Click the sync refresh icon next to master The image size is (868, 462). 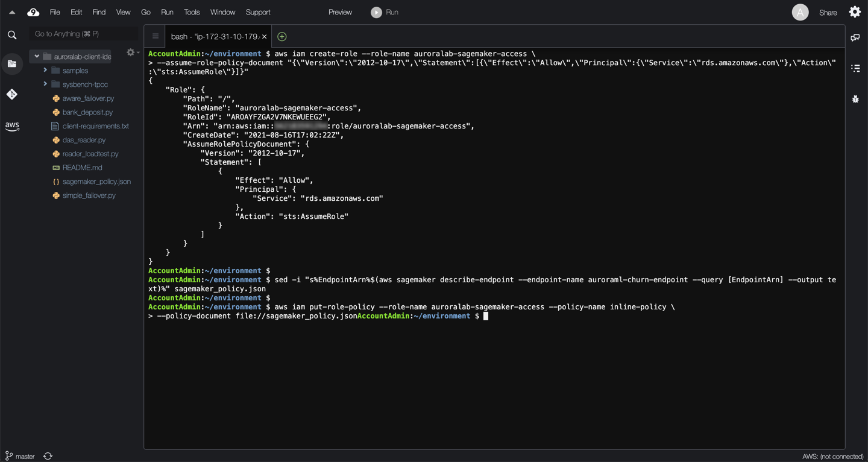click(x=48, y=456)
